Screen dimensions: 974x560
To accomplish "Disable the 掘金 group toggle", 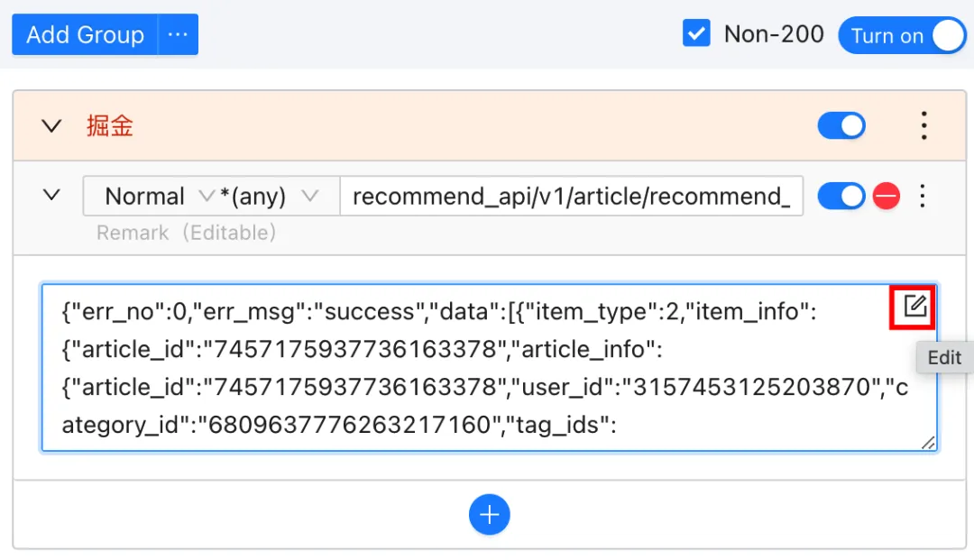I will [x=841, y=126].
